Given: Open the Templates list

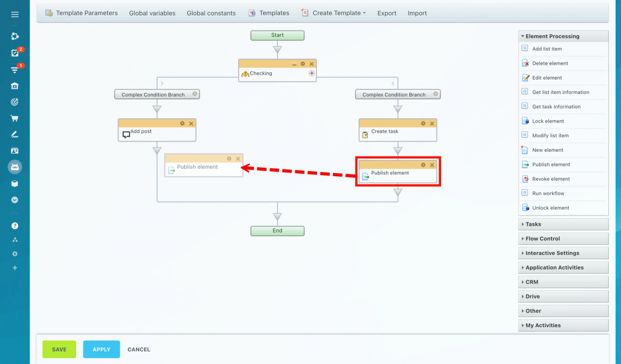Looking at the screenshot, I should pyautogui.click(x=269, y=13).
